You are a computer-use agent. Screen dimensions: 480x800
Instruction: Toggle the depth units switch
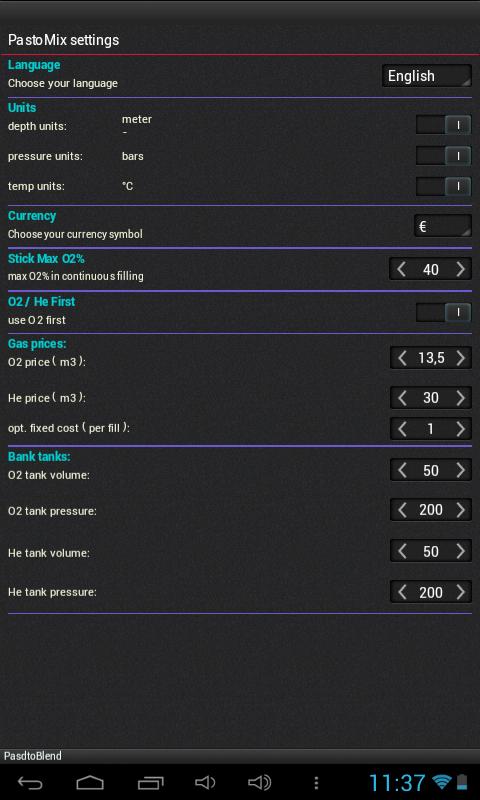click(x=443, y=125)
